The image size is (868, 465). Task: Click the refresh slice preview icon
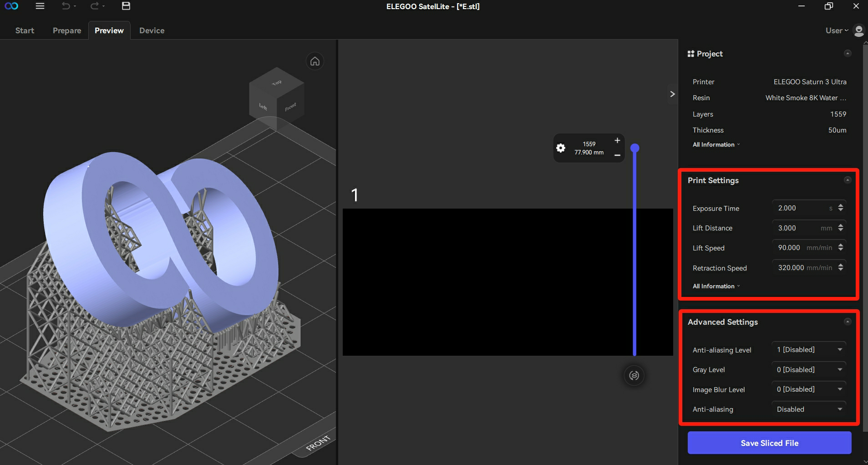pyautogui.click(x=634, y=375)
